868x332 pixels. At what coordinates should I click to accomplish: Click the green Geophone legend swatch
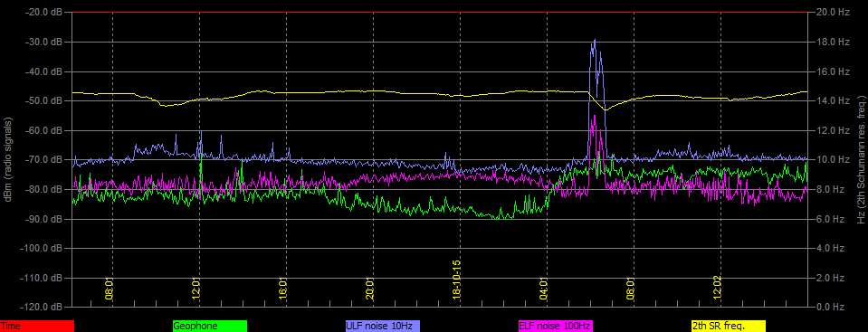click(210, 326)
